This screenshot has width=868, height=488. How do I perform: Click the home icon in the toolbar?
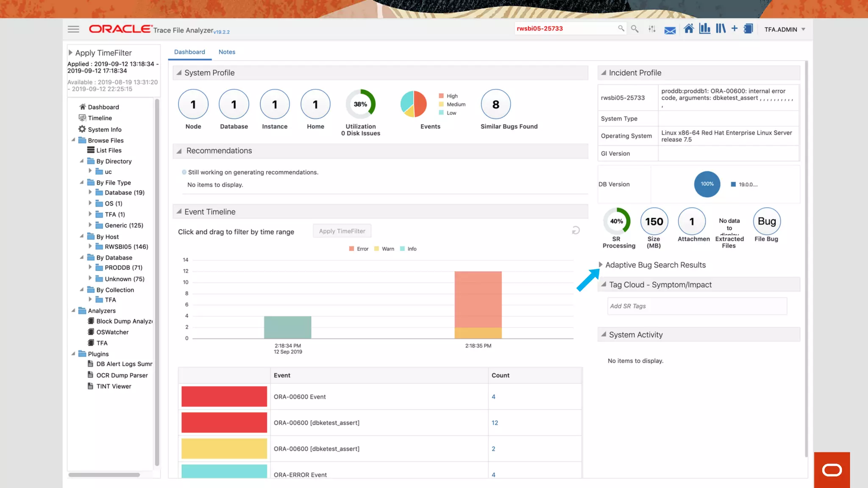689,29
